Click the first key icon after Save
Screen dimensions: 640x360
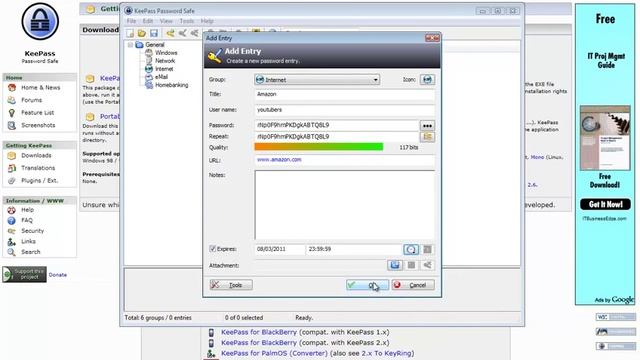(170, 33)
